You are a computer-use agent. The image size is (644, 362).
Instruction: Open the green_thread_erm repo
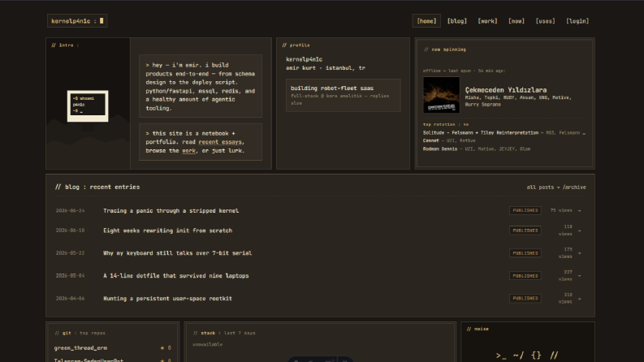tap(80, 347)
